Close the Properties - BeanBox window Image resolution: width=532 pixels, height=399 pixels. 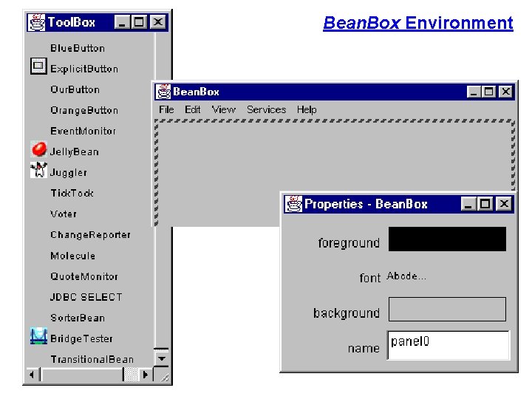[504, 204]
